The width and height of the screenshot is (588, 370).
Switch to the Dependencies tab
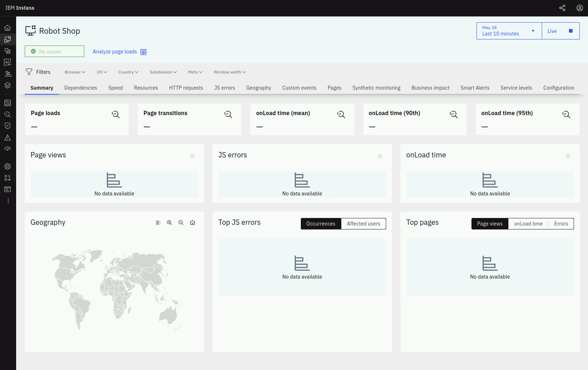pyautogui.click(x=81, y=88)
